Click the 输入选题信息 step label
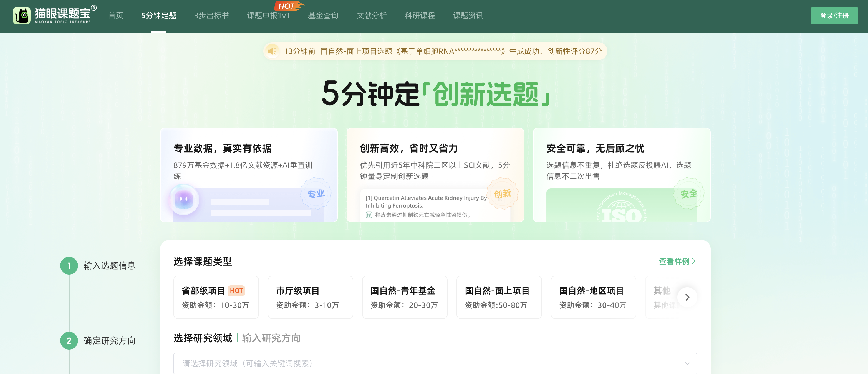The width and height of the screenshot is (868, 374). pos(110,266)
